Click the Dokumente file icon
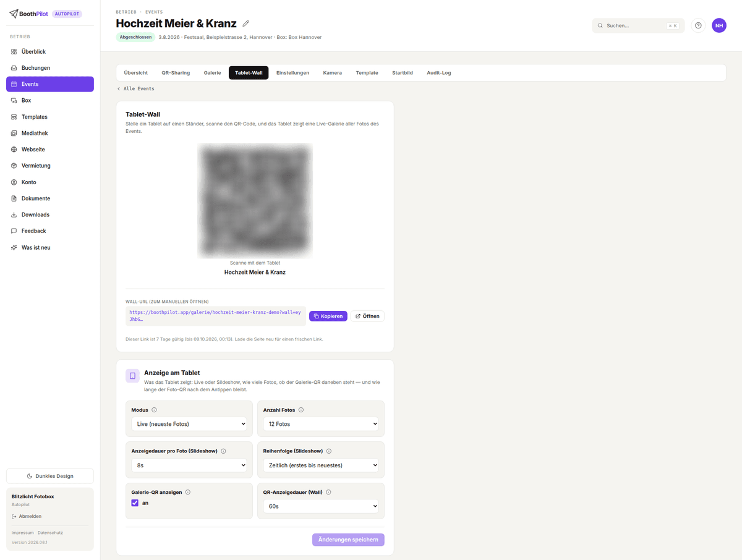 coord(14,198)
